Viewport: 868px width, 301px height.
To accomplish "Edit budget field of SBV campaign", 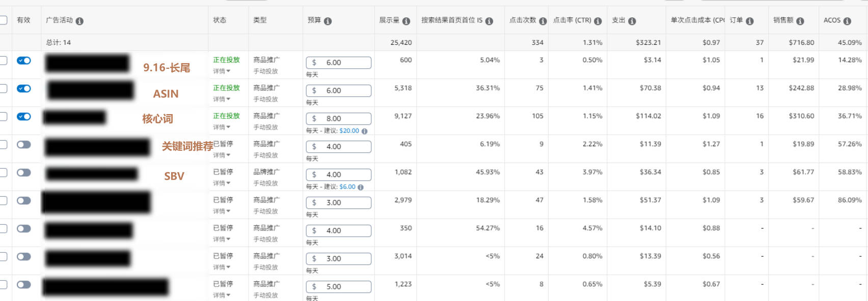I will point(339,175).
